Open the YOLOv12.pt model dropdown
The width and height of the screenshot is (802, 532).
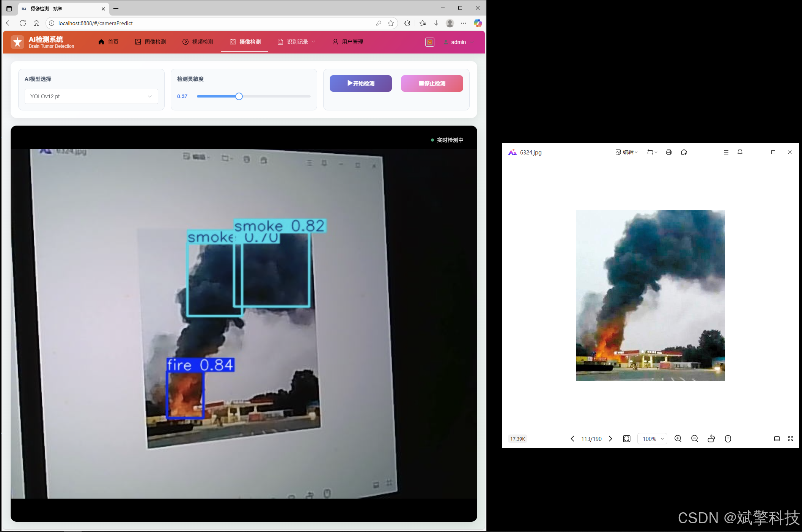pos(91,96)
